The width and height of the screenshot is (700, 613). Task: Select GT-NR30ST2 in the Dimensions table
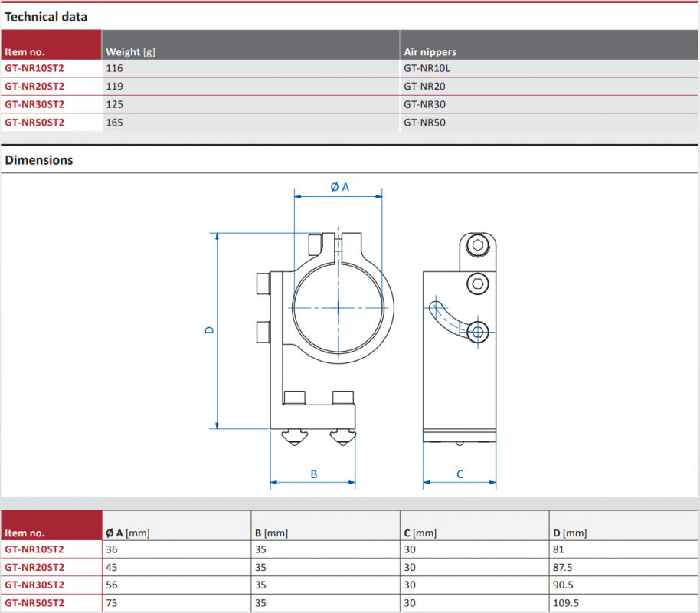pyautogui.click(x=34, y=585)
